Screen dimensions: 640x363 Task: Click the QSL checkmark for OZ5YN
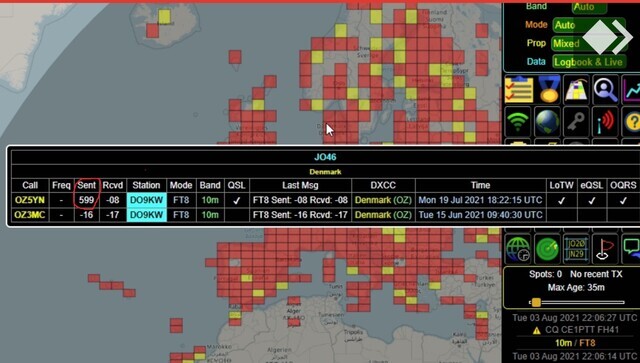(236, 200)
